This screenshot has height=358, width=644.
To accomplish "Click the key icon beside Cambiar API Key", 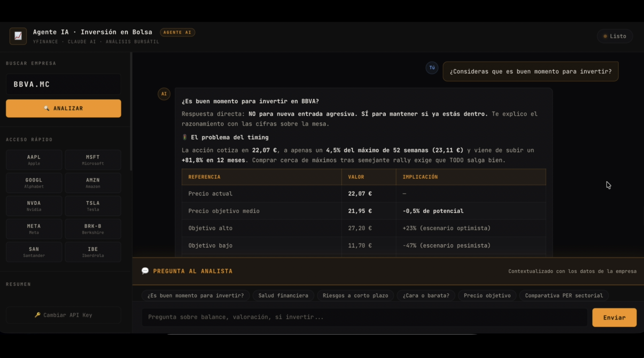I will (37, 315).
